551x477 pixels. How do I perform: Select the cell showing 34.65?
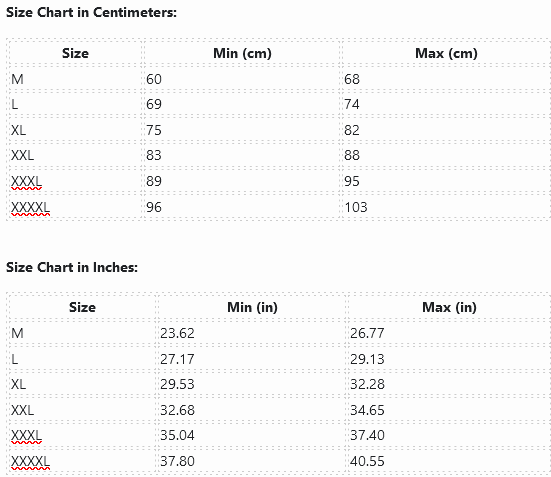pyautogui.click(x=449, y=410)
